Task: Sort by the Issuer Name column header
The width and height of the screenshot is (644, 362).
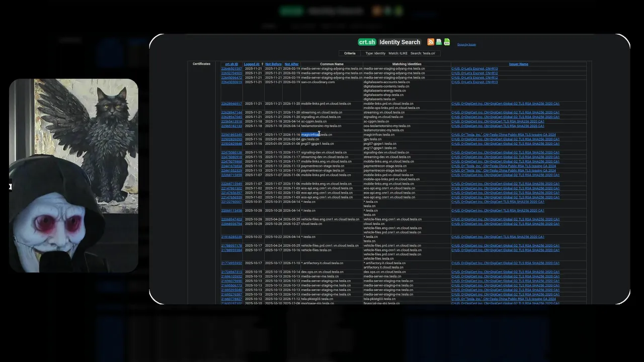Action: click(519, 64)
